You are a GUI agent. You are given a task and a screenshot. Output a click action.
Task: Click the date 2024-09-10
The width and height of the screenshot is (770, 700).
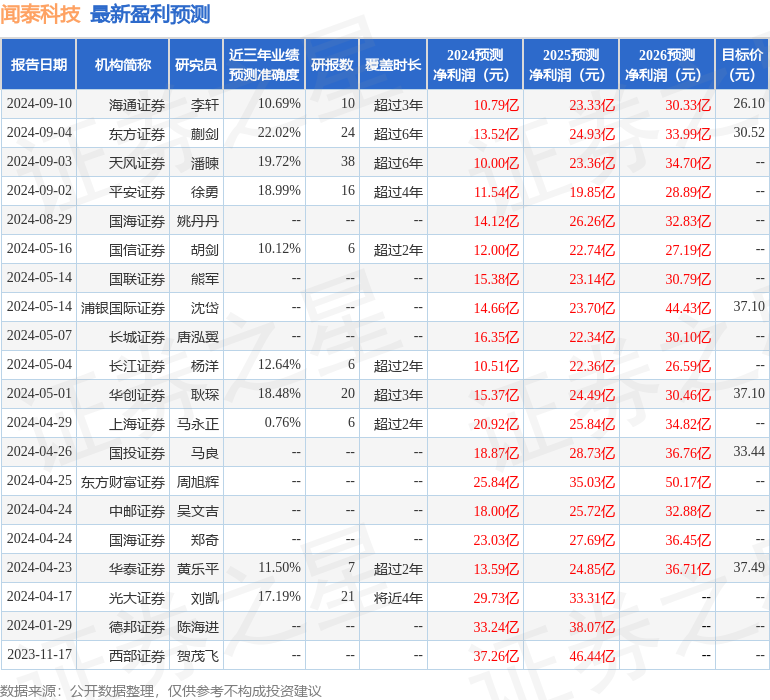(x=39, y=104)
